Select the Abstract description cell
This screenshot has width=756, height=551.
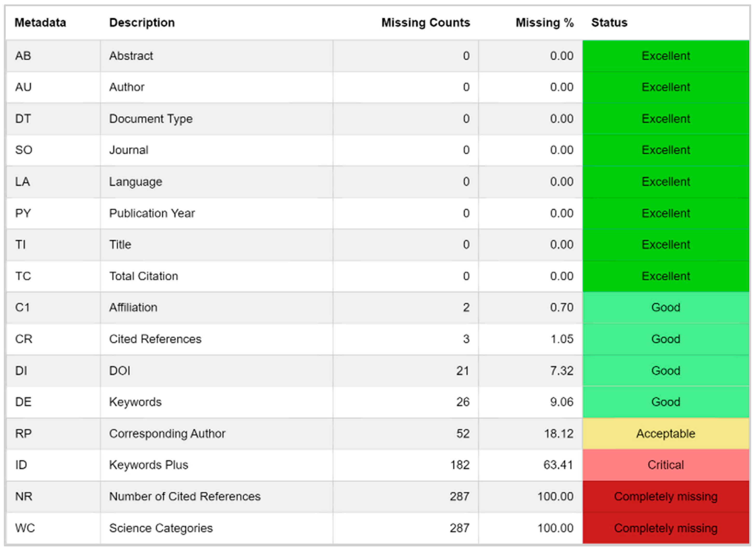131,56
